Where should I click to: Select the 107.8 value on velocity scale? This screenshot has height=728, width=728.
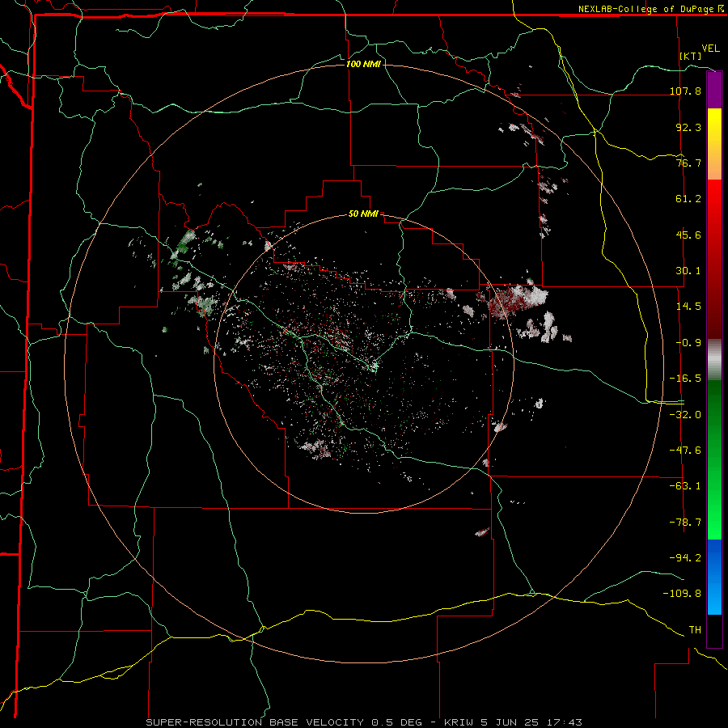(685, 91)
